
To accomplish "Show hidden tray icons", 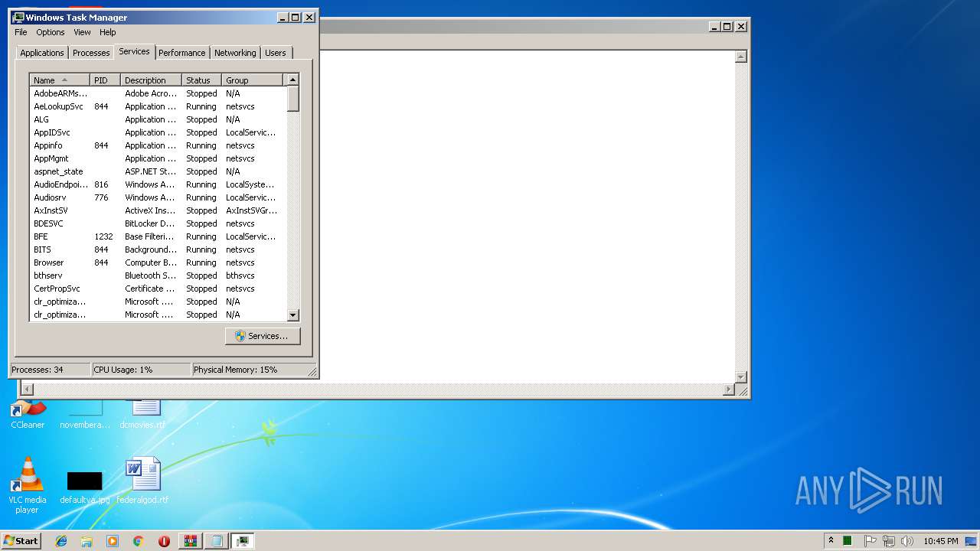I will click(x=831, y=540).
